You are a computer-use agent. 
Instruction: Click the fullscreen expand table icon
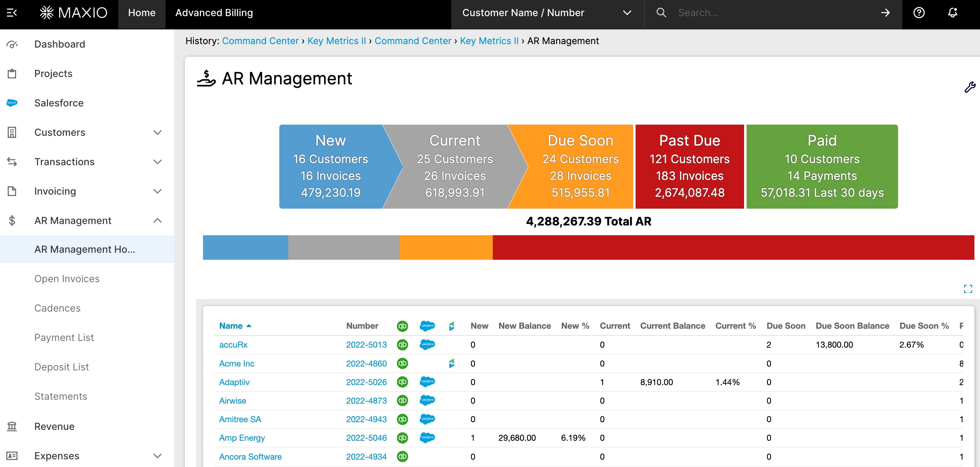968,289
